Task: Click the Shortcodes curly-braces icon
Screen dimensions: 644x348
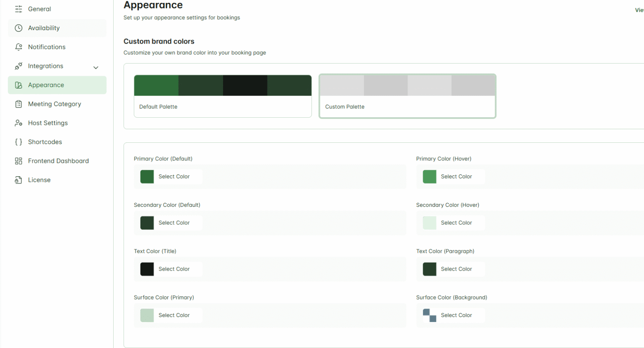Action: click(18, 142)
